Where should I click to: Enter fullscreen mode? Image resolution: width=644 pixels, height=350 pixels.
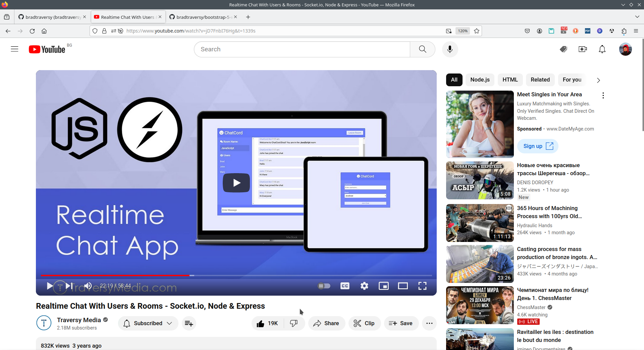click(422, 286)
